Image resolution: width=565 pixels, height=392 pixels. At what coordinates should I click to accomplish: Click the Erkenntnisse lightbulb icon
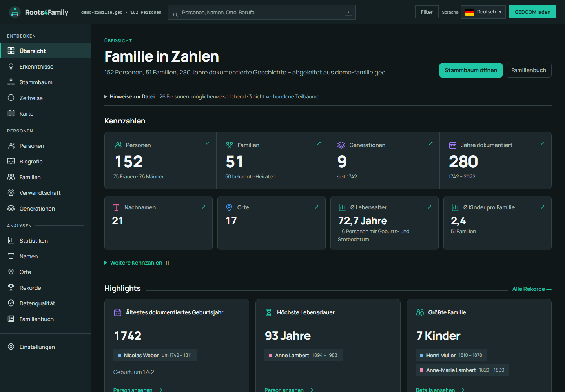tap(11, 66)
